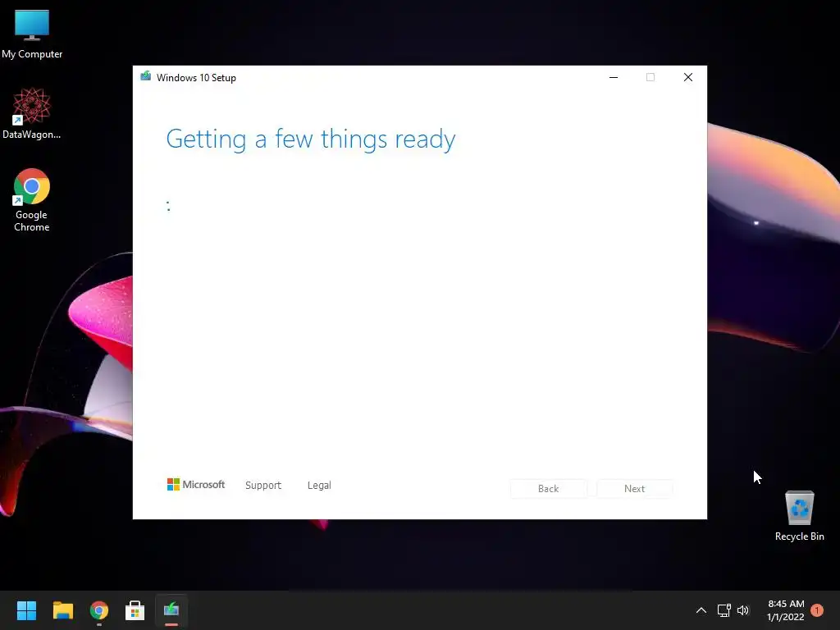
Task: Click the Next button in Setup
Action: pyautogui.click(x=634, y=489)
